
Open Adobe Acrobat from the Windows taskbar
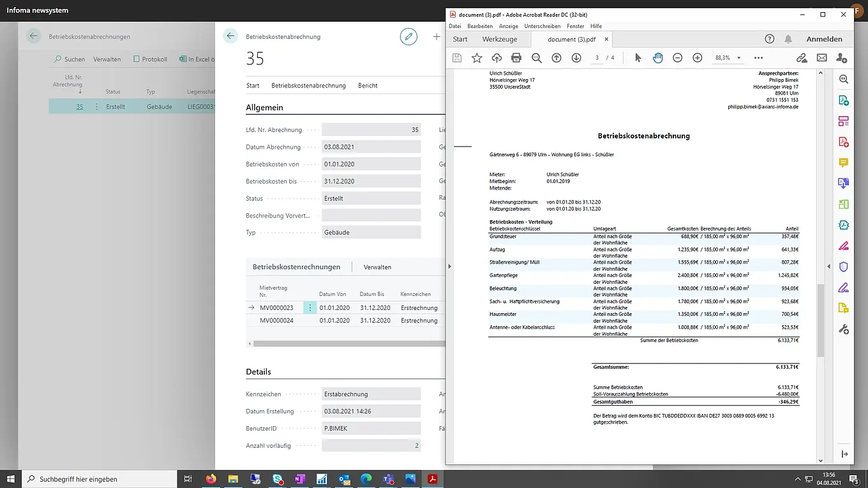tap(432, 478)
